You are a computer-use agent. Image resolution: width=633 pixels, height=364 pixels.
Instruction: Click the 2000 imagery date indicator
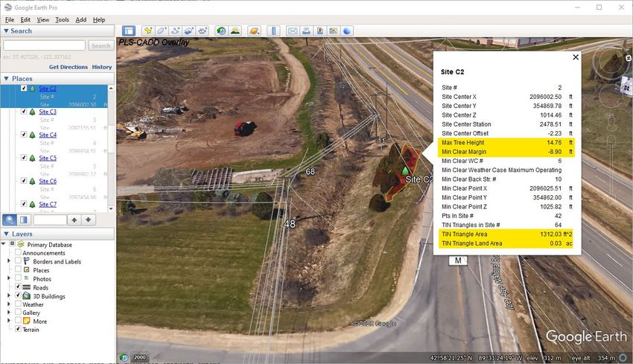click(x=140, y=357)
